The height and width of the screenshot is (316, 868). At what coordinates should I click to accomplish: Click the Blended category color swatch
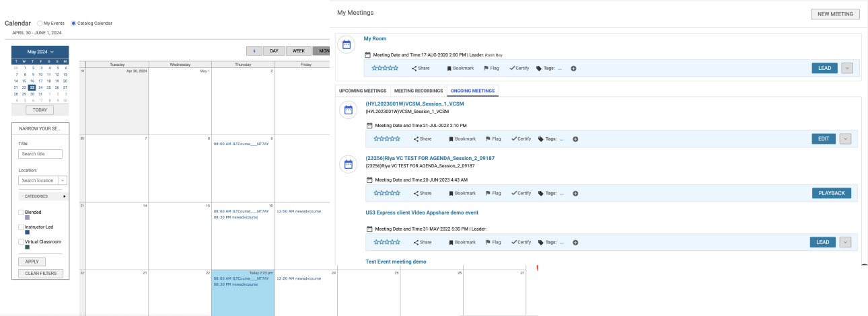27,218
